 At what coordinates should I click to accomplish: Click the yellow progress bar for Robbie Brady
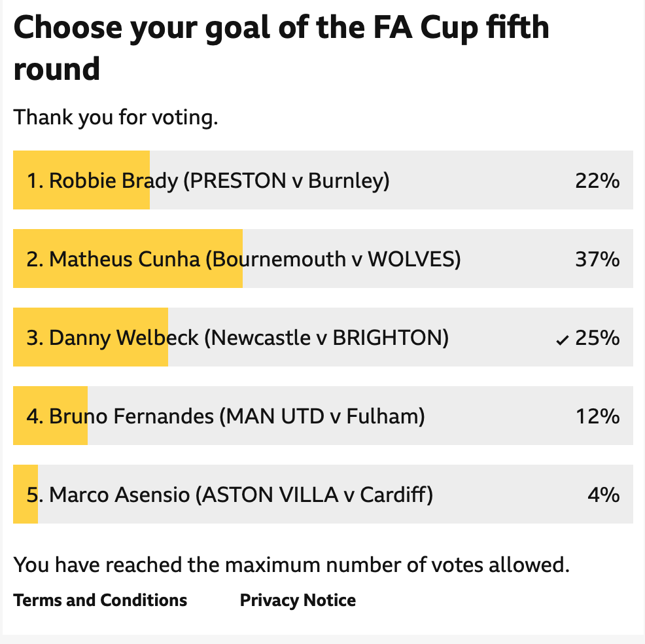(82, 180)
